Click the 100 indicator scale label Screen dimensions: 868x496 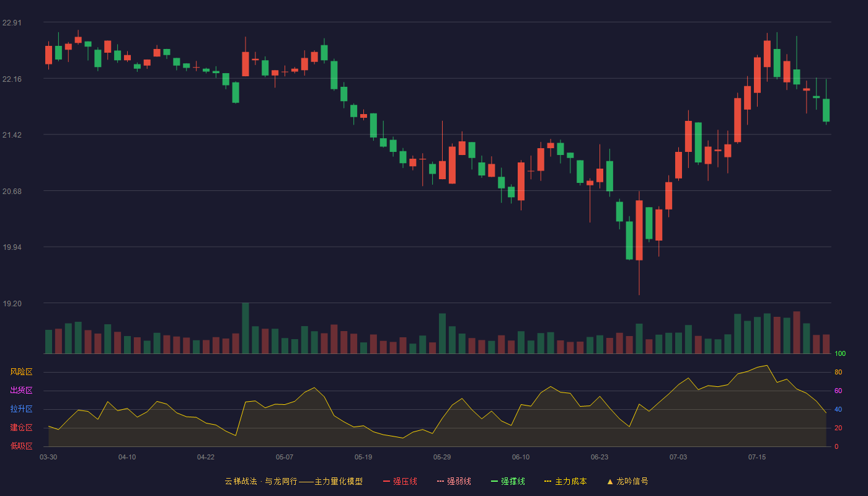pyautogui.click(x=840, y=354)
